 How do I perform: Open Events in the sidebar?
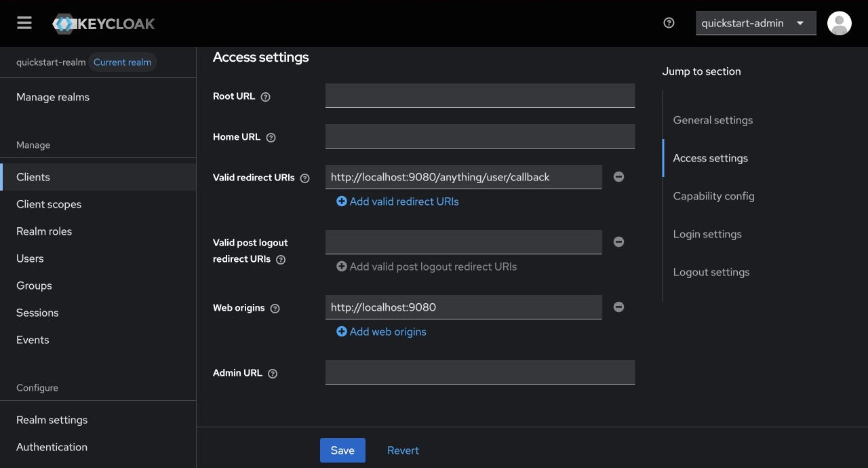click(x=98, y=340)
